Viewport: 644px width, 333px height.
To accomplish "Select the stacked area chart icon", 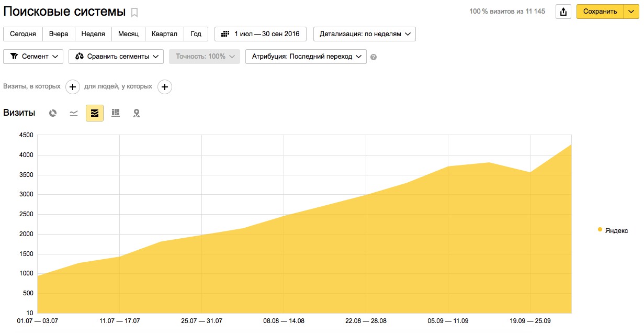I will [x=95, y=113].
